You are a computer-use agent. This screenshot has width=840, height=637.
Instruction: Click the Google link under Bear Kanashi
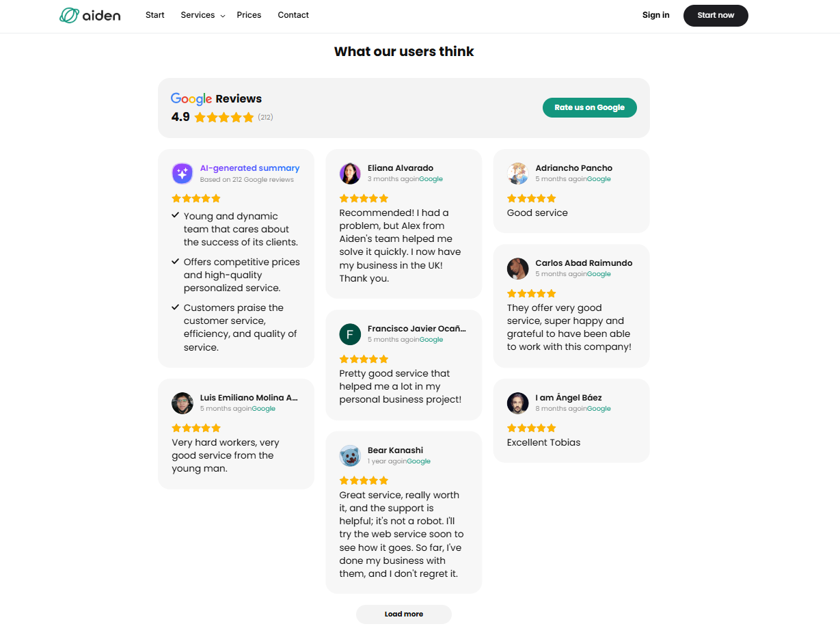click(418, 461)
